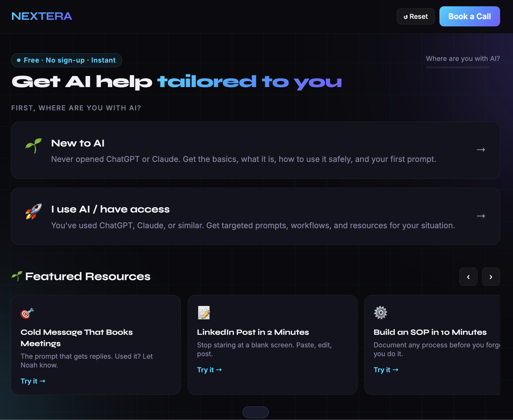513x420 pixels.
Task: Click the pagination pill at page bottom
Action: (255, 412)
